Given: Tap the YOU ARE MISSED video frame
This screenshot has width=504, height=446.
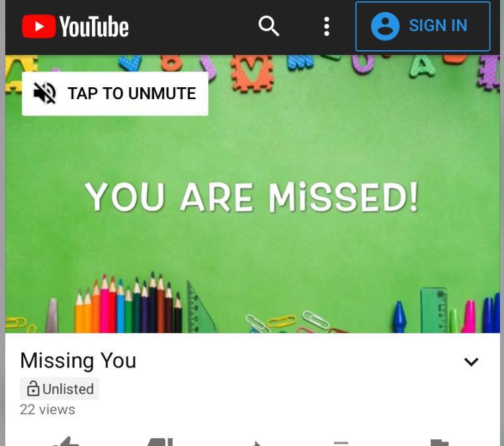Looking at the screenshot, I should 252,194.
